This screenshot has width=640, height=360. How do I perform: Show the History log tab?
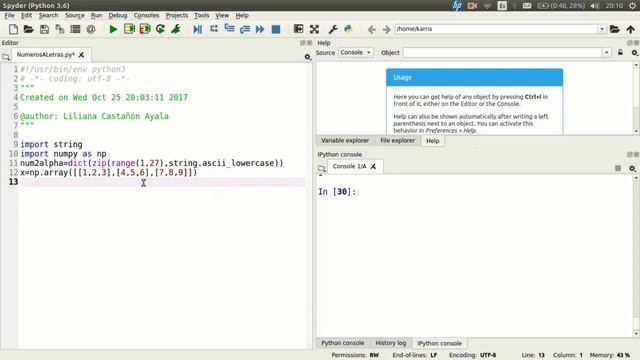coord(391,343)
